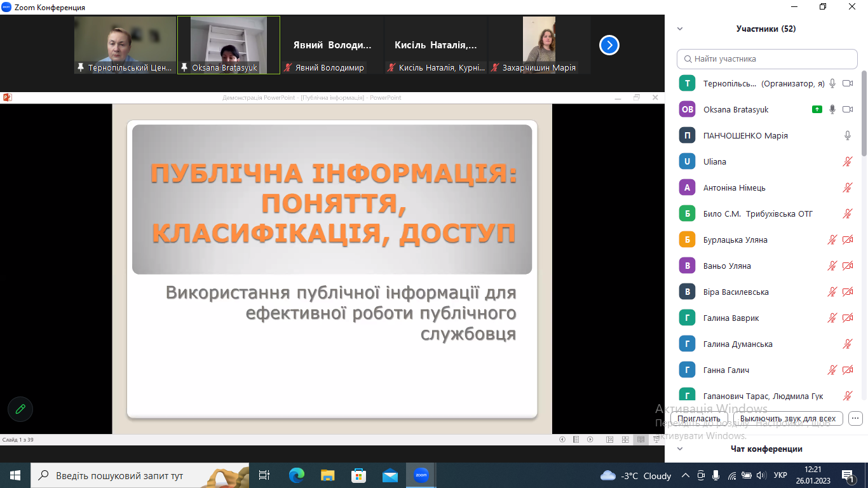This screenshot has width=868, height=488.
Task: Click the green pencil annotate button
Action: [20, 409]
